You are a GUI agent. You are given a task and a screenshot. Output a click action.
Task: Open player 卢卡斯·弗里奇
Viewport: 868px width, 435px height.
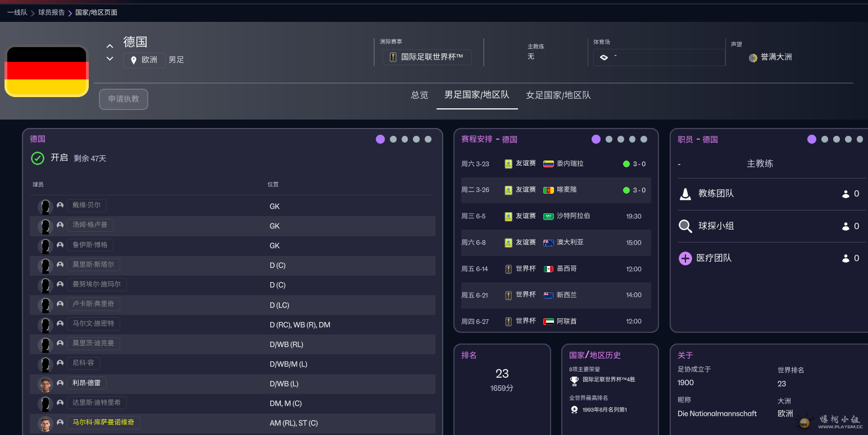(x=93, y=304)
